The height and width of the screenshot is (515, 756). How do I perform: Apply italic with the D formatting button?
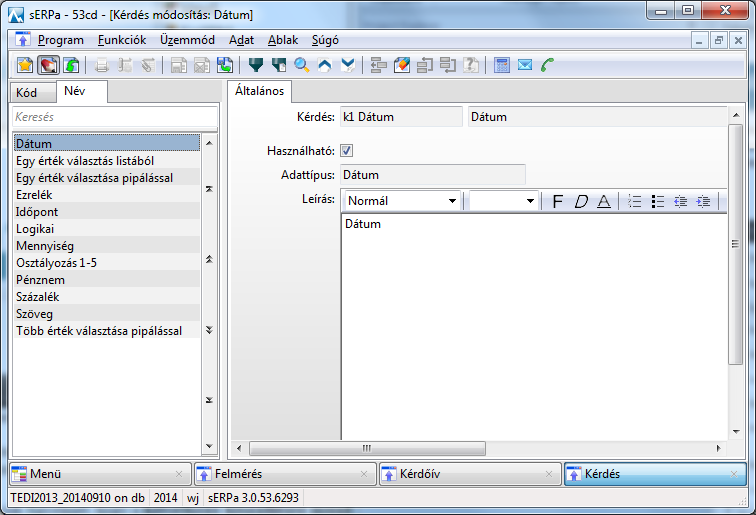(x=581, y=202)
